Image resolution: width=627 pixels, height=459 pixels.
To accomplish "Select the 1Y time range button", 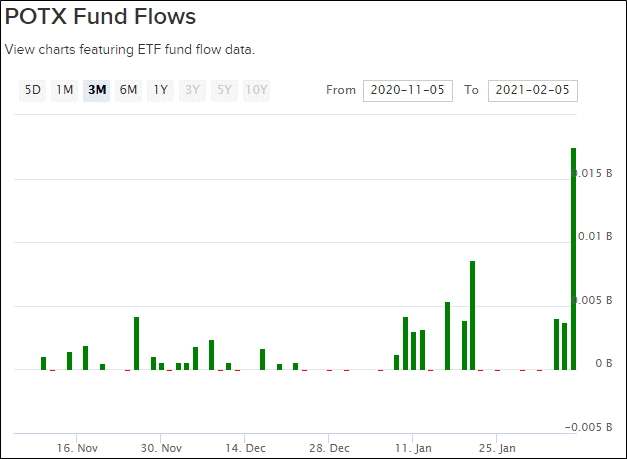I will [160, 90].
